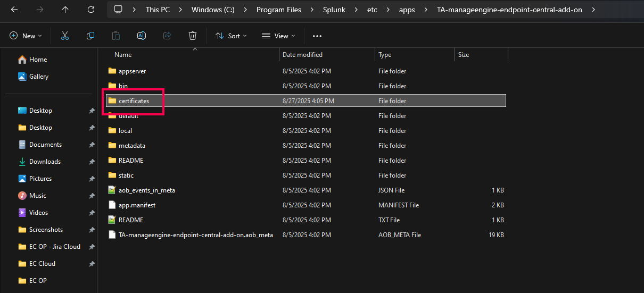Sort files by Date modified column
Screen dimensions: 644x293
point(302,55)
